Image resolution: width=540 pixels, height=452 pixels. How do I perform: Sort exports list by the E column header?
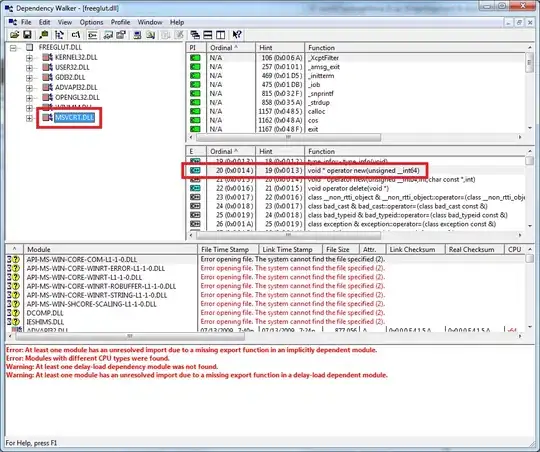196,151
